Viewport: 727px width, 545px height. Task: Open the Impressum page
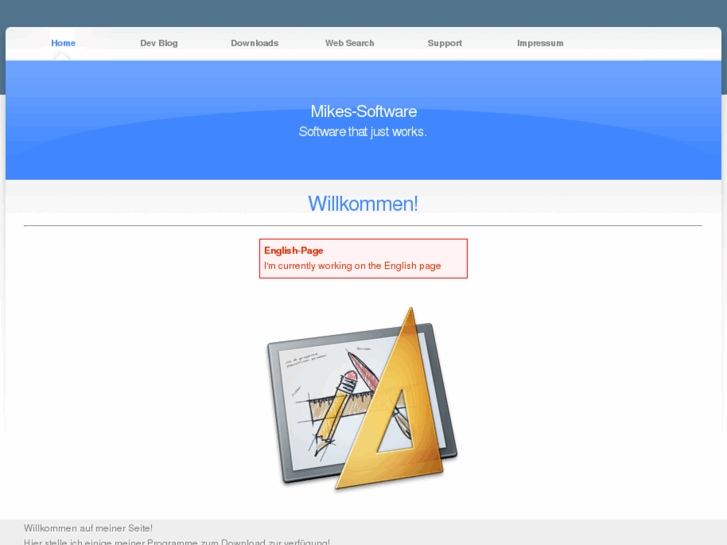coord(540,43)
